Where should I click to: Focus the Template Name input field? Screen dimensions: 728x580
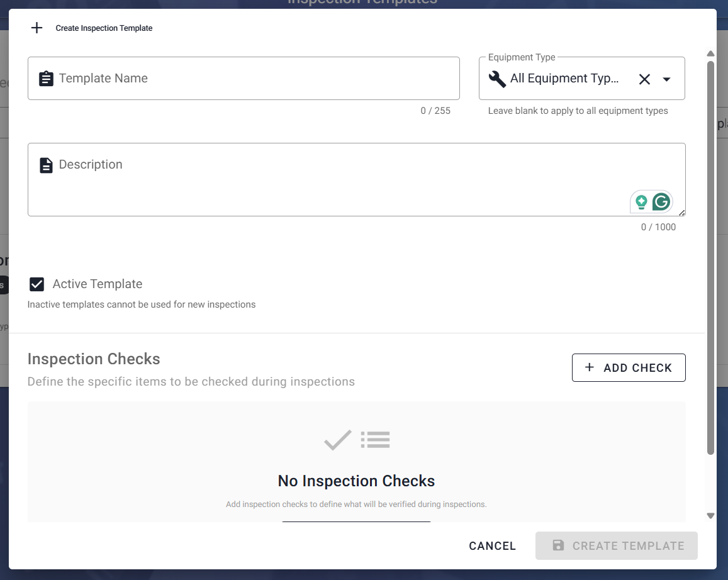[252, 79]
